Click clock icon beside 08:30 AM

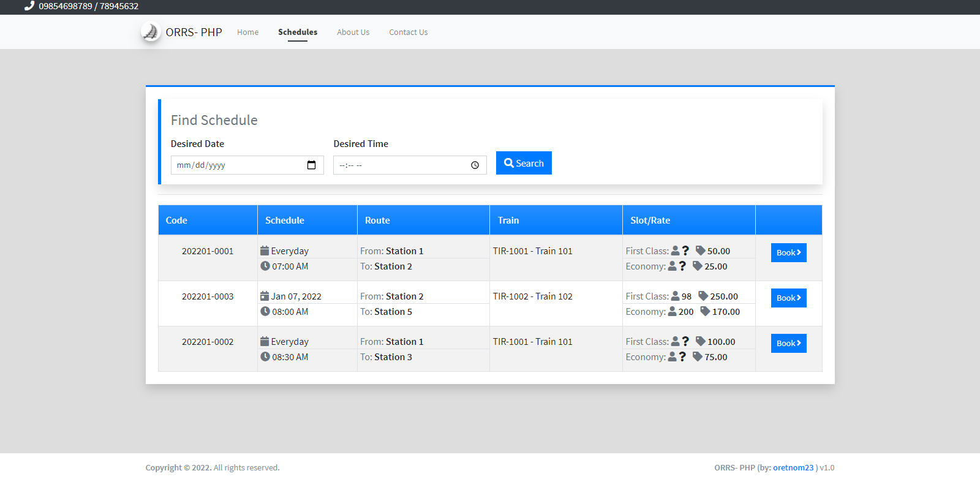tap(265, 356)
